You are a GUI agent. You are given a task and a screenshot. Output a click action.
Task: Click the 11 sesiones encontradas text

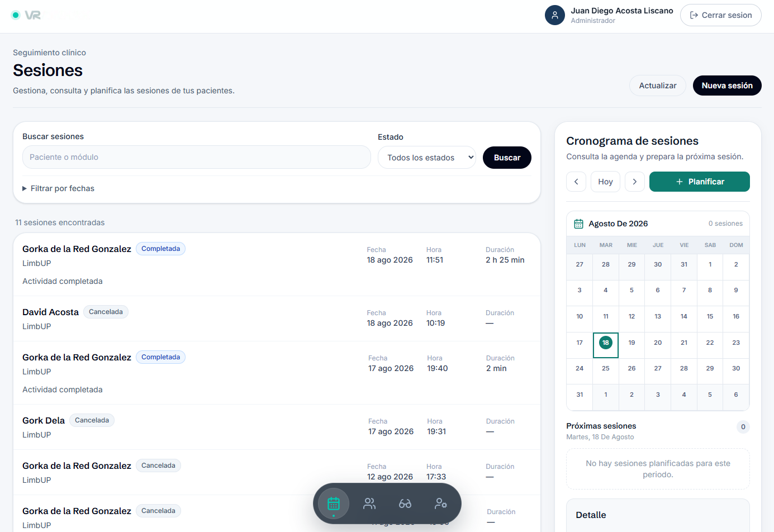tap(60, 222)
